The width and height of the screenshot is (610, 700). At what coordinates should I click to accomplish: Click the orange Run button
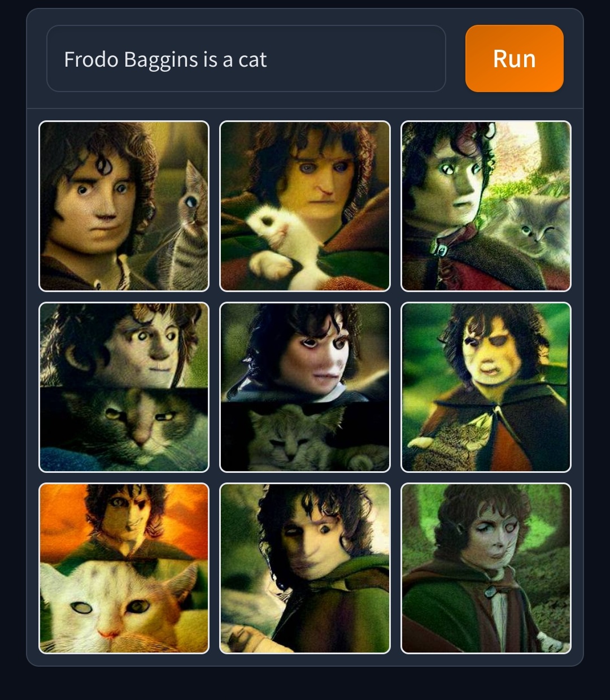tap(514, 58)
